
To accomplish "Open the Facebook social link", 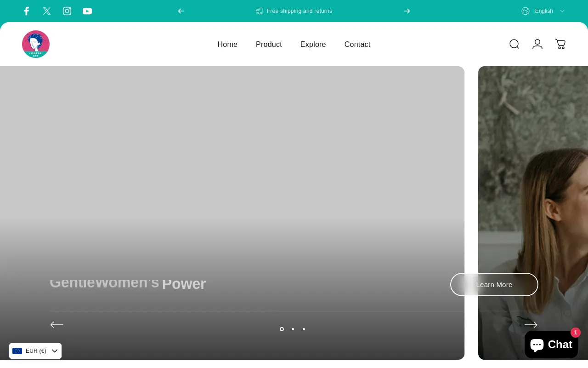I will [x=27, y=11].
